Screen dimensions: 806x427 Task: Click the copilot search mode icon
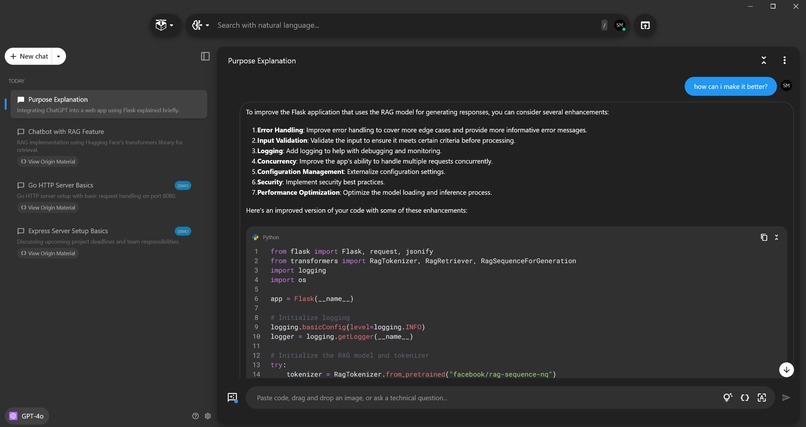click(x=197, y=25)
